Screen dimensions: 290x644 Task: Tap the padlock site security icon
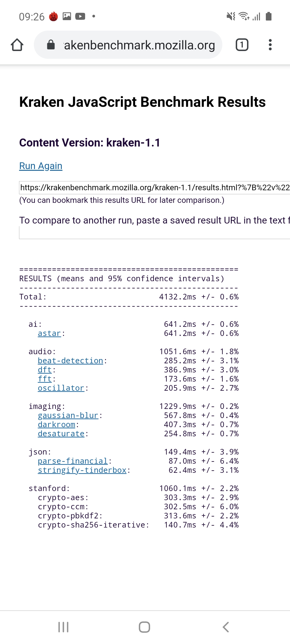click(51, 45)
